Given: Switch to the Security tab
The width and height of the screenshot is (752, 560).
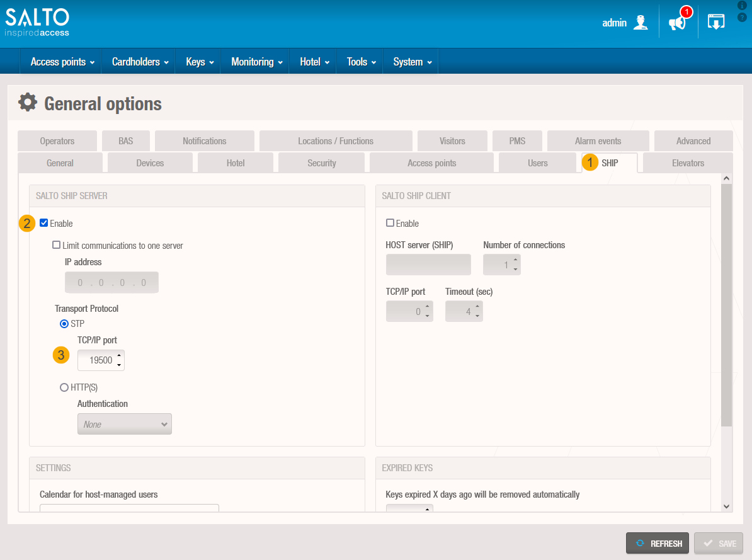Looking at the screenshot, I should (321, 163).
